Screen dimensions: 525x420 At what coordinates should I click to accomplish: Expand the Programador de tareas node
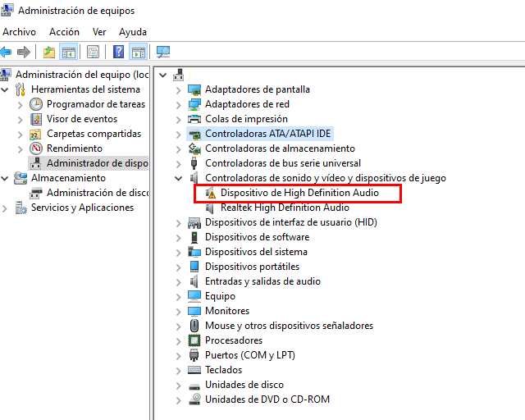[20, 105]
